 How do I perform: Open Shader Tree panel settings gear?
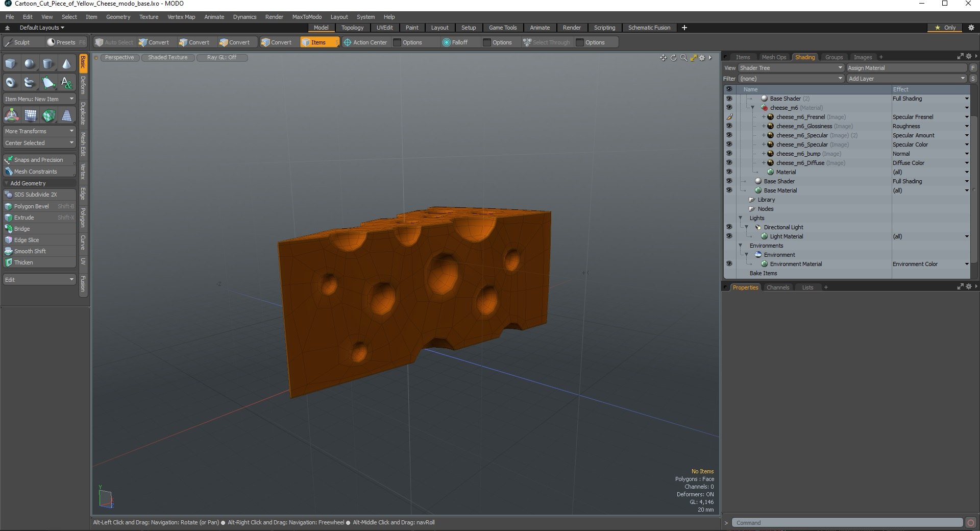coord(968,57)
